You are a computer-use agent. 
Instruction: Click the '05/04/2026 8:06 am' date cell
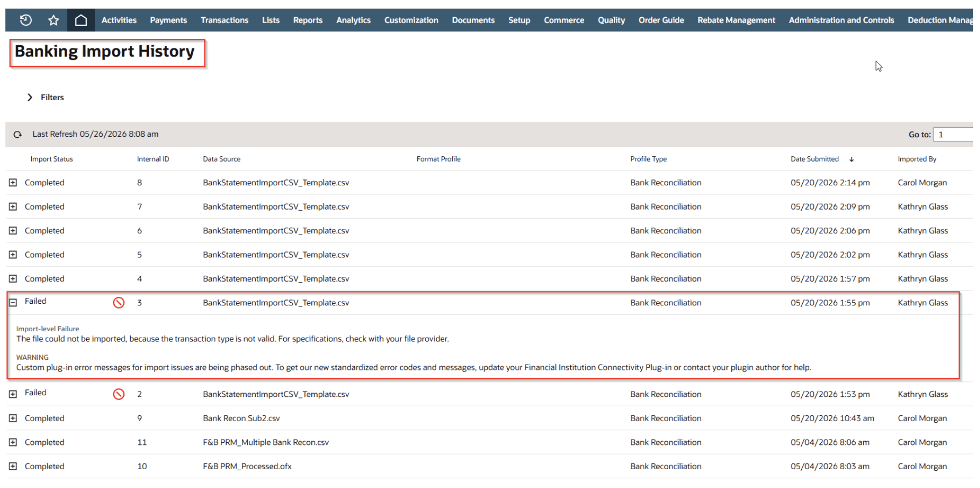pos(830,443)
